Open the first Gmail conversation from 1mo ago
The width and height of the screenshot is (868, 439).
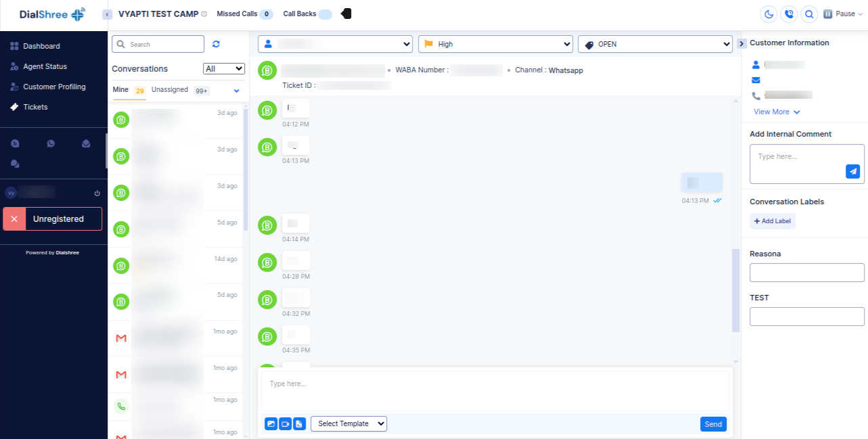pyautogui.click(x=175, y=338)
